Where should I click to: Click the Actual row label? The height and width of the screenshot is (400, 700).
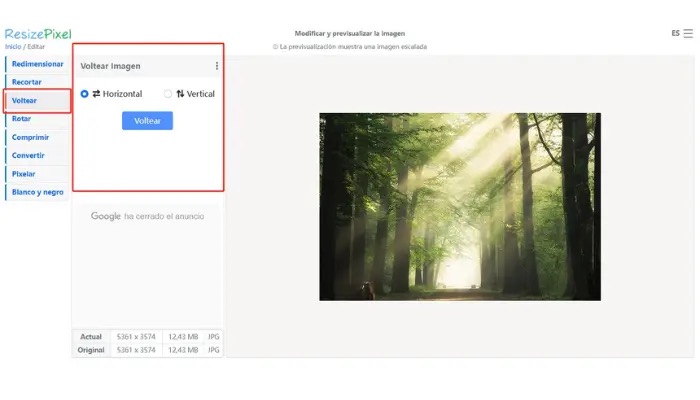(x=91, y=337)
